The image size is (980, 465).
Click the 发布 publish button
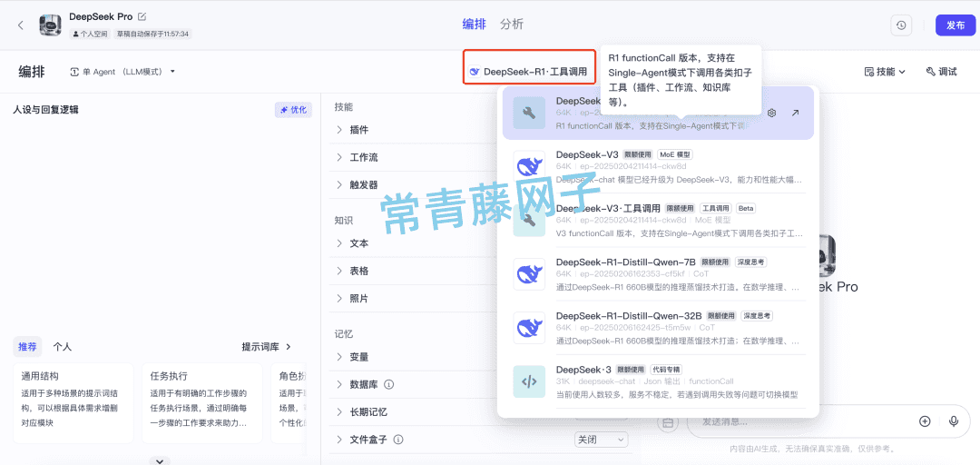pyautogui.click(x=955, y=25)
